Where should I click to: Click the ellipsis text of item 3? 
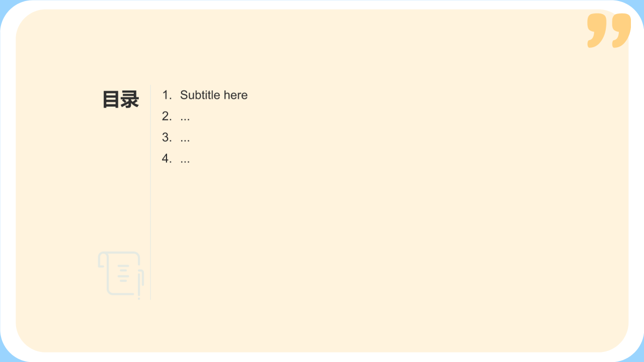pyautogui.click(x=185, y=139)
